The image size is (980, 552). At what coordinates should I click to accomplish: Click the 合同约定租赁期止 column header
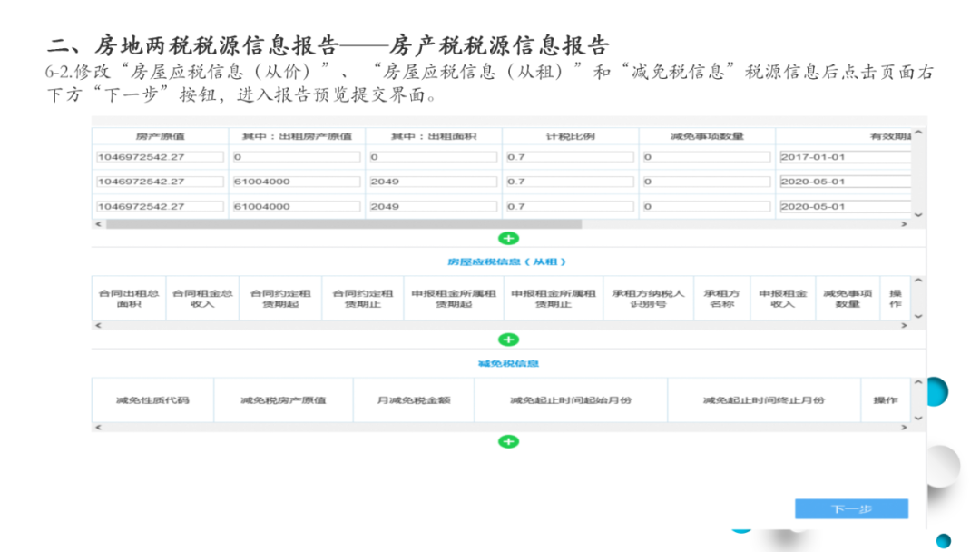pos(362,298)
